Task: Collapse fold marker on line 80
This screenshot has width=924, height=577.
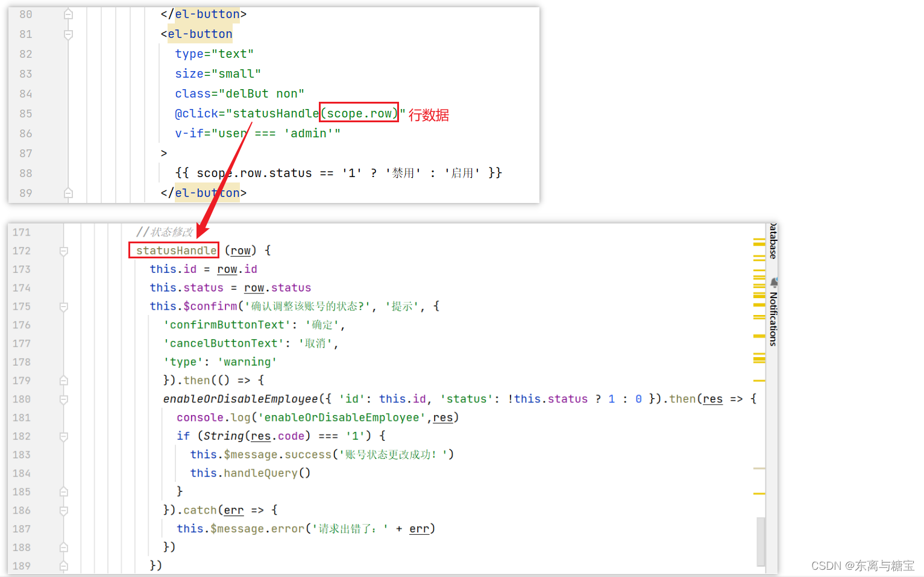Action: [68, 14]
